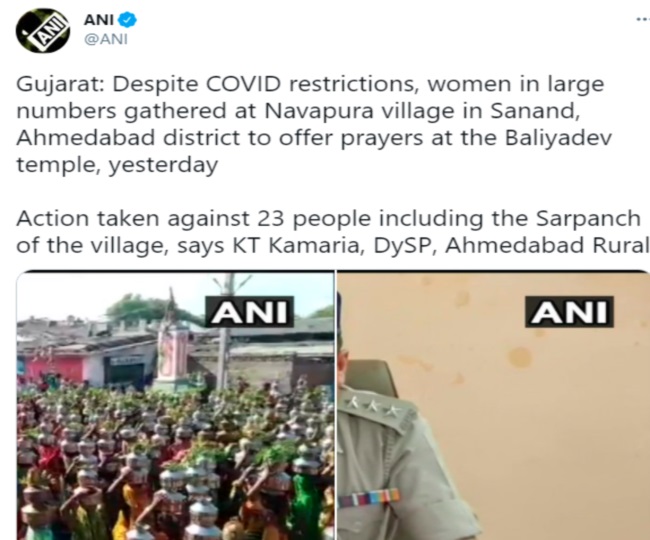Open the police officer photo

pos(493,405)
